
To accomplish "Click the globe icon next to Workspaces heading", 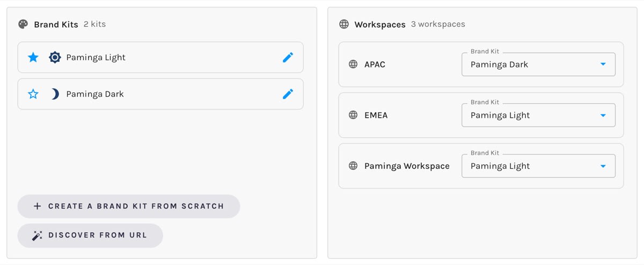I will tap(344, 24).
